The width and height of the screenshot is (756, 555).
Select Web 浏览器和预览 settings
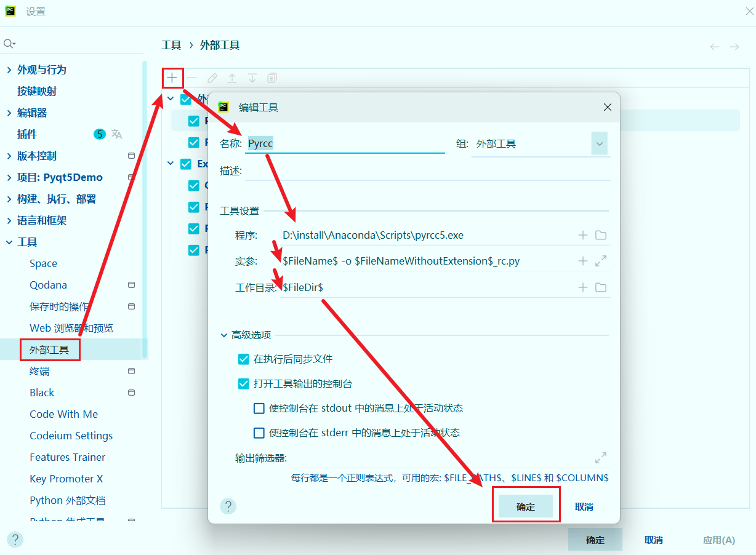click(x=71, y=328)
